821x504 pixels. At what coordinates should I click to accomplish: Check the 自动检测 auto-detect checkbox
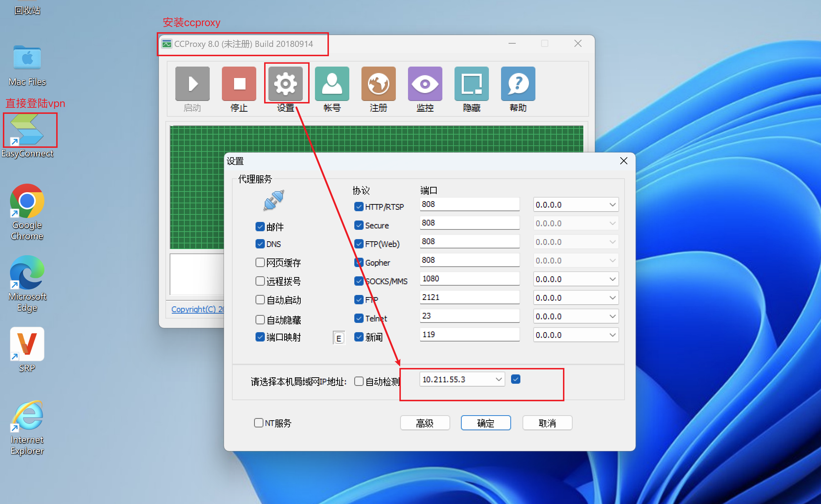[x=359, y=381]
